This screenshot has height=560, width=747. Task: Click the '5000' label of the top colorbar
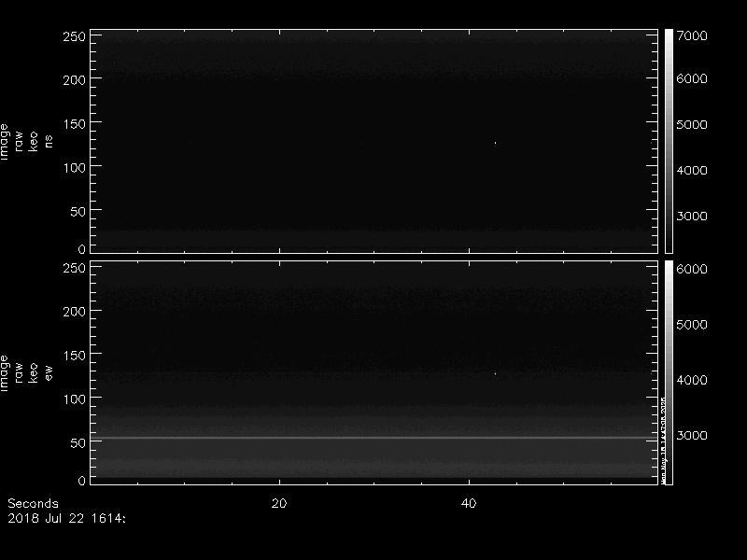[x=692, y=125]
